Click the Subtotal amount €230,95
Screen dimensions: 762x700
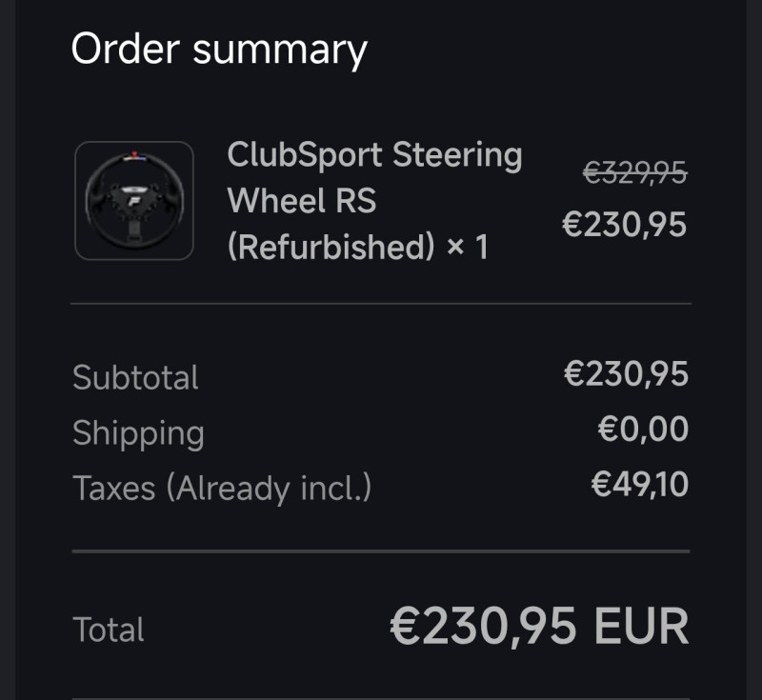click(x=626, y=374)
